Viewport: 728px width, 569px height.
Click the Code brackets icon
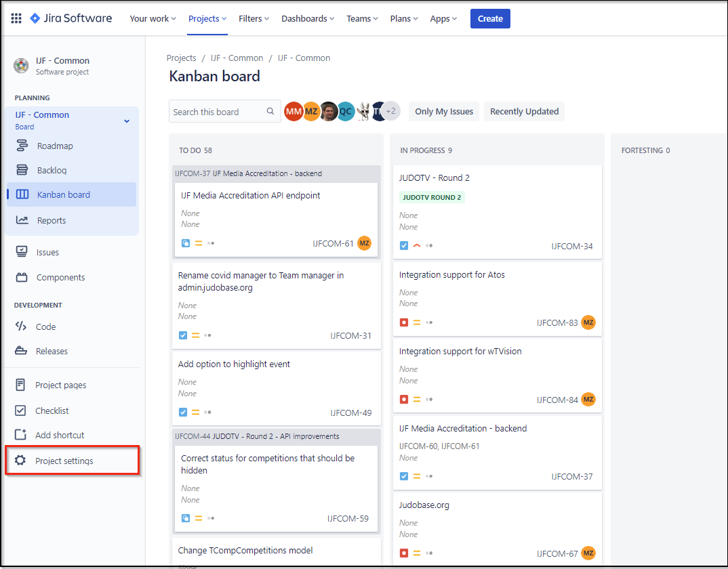coord(21,326)
